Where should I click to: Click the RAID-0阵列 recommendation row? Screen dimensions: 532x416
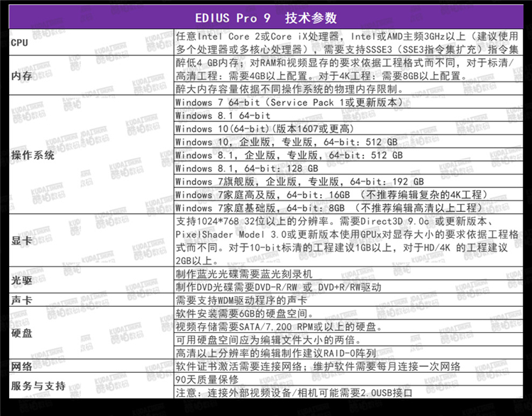pyautogui.click(x=275, y=353)
